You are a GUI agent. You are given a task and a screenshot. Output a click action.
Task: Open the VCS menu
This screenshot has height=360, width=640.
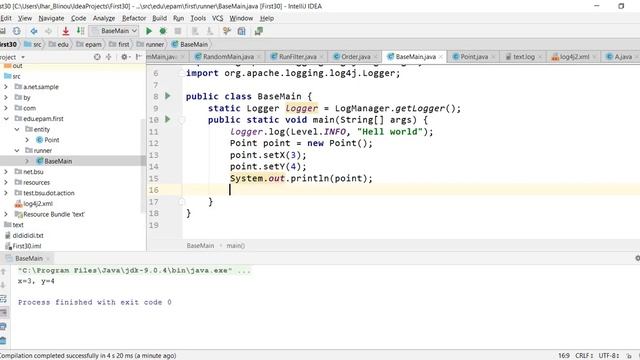218,18
